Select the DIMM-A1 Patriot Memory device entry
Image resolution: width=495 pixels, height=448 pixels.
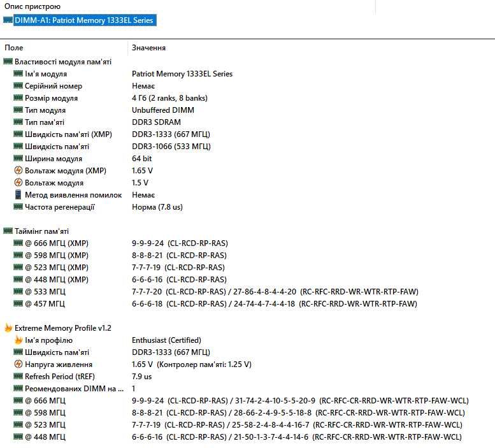pyautogui.click(x=85, y=20)
